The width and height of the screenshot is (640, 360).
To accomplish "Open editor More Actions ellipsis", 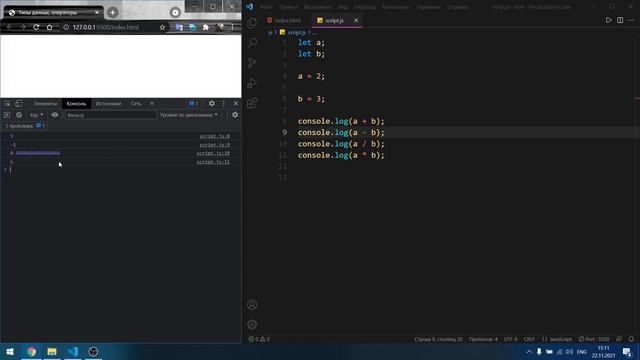I will pos(631,20).
